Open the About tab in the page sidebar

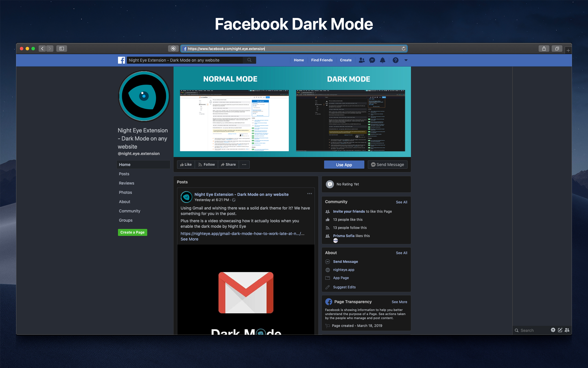(124, 201)
